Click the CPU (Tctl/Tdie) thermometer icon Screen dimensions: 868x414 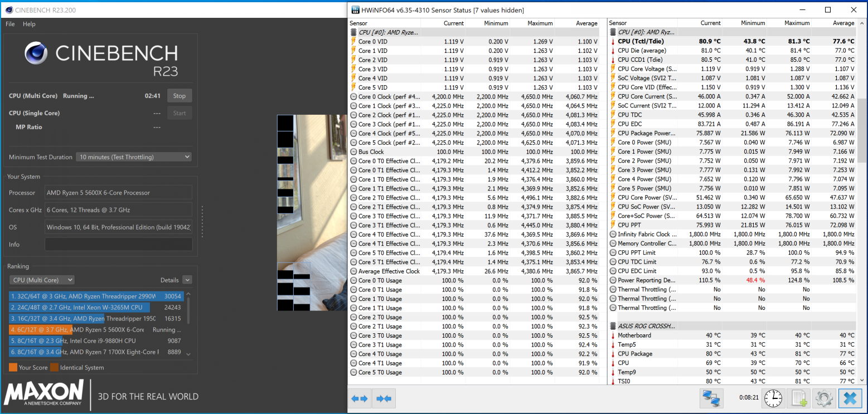[x=613, y=41]
